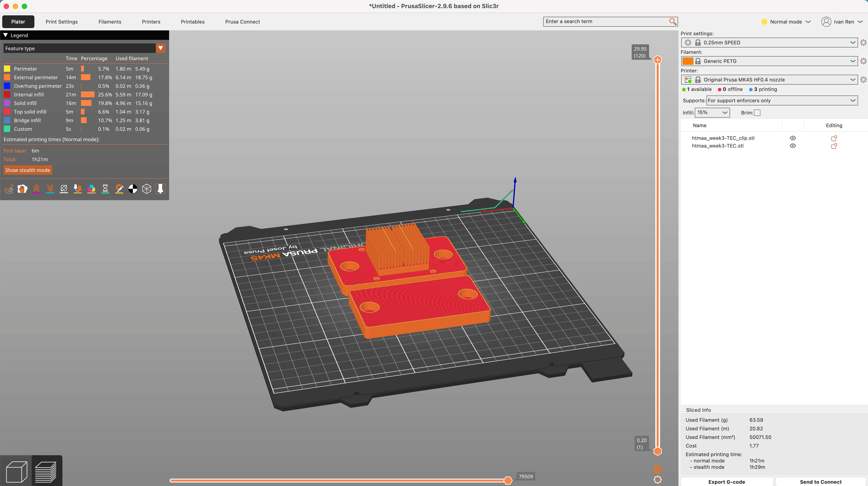This screenshot has height=486, width=868.
Task: Click Show stealth mode button
Action: [x=28, y=170]
